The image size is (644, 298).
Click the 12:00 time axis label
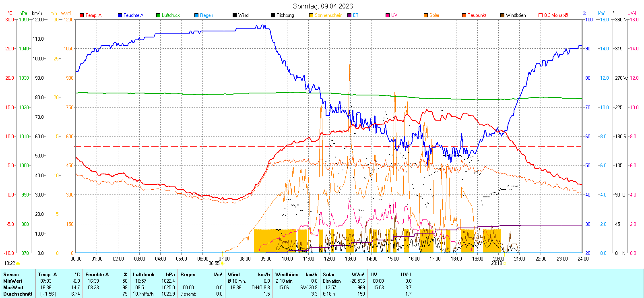329,259
